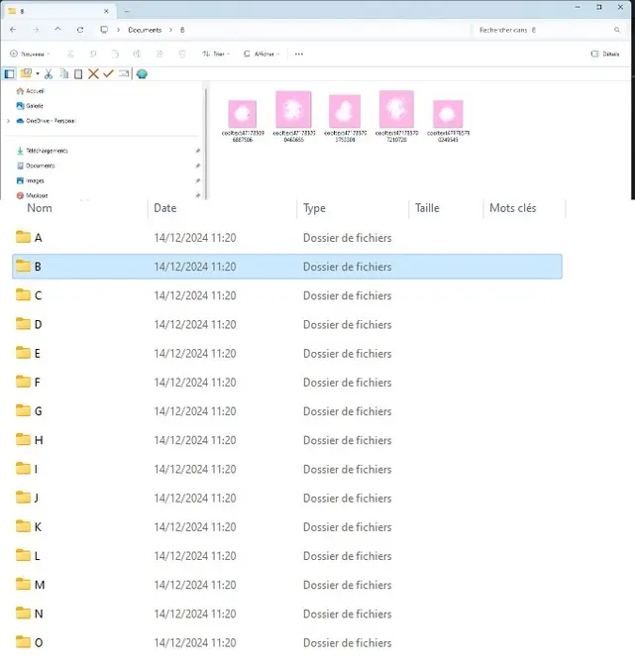Viewport: 635px width, 672px height.
Task: Go up one folder level
Action: (57, 29)
